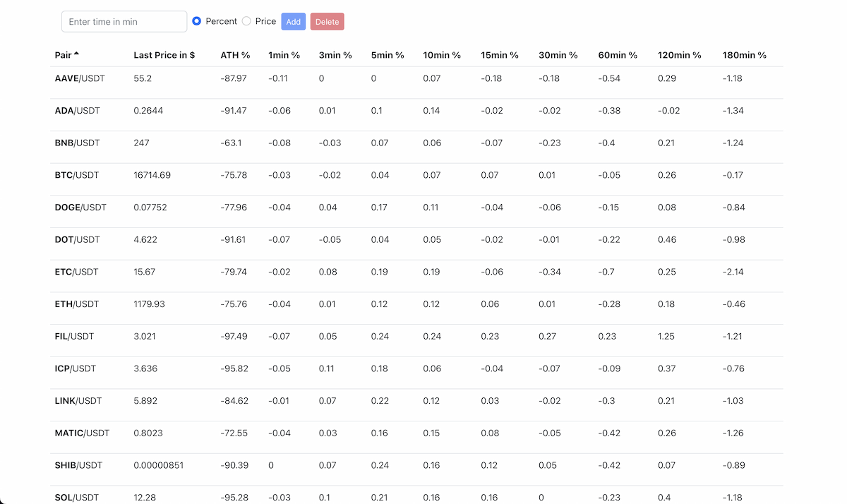Click FIL ATH value -97.49
847x504 pixels.
[x=234, y=337]
